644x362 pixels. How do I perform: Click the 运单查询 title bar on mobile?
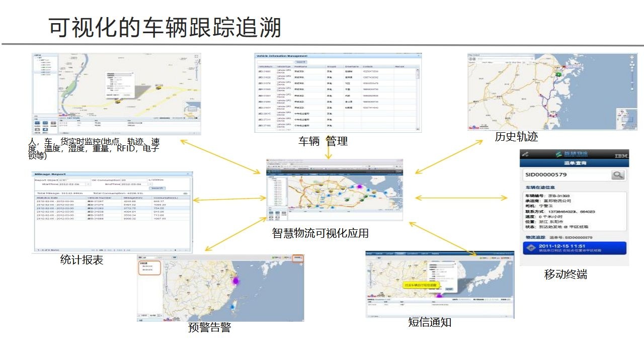point(574,163)
